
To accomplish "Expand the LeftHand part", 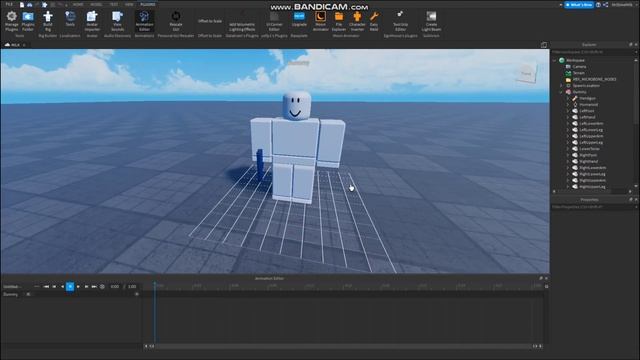I will [568, 118].
